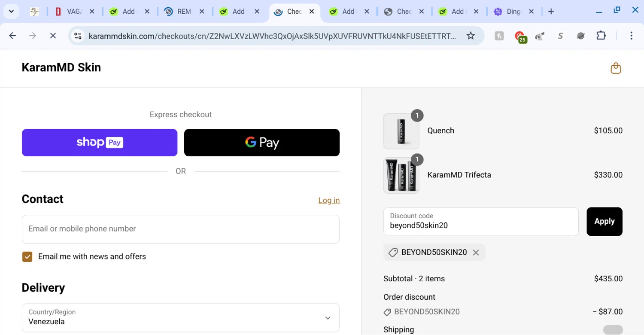
Task: Click the gray 'h' extension icon
Action: point(499,36)
